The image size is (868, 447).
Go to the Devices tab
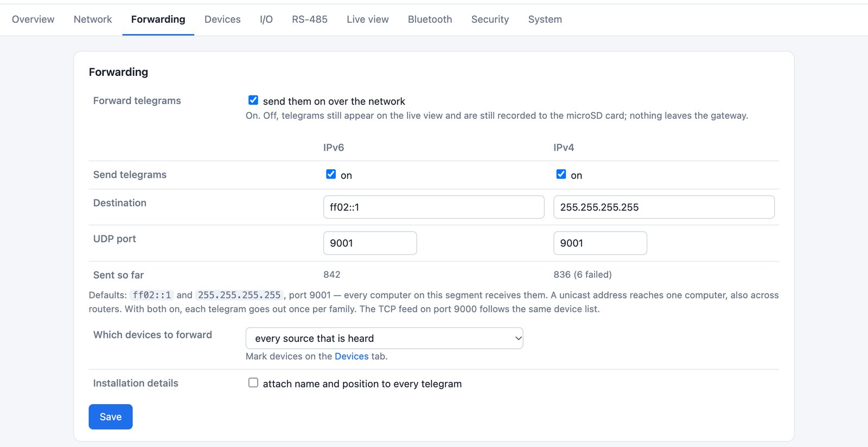(222, 20)
